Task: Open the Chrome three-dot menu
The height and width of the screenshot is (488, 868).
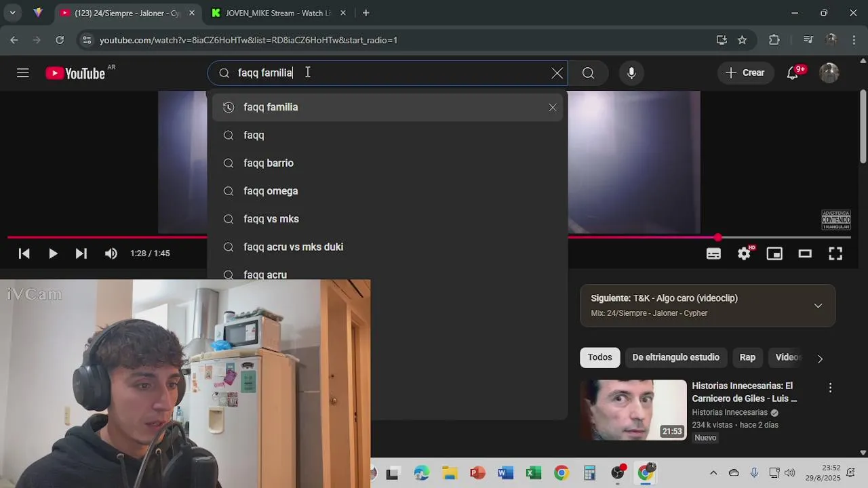Action: click(x=852, y=40)
